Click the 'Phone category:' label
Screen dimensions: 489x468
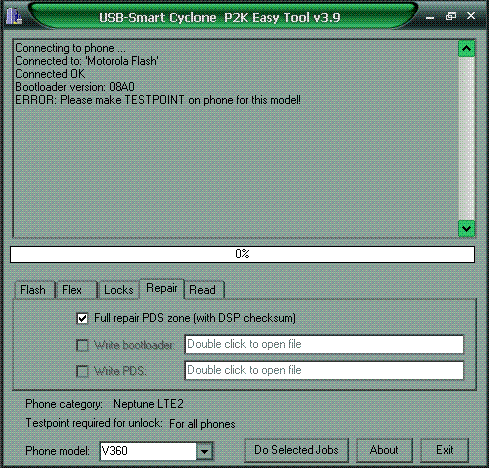(x=64, y=404)
